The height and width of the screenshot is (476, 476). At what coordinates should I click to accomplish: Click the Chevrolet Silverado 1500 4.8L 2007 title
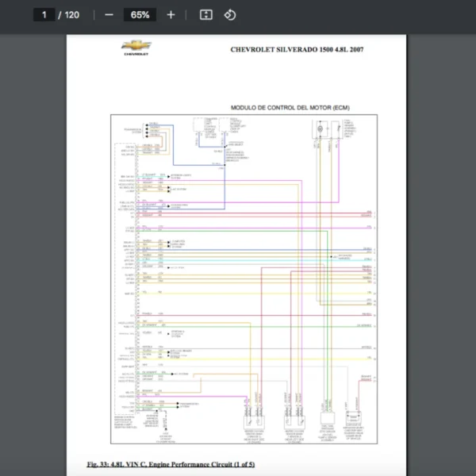pyautogui.click(x=297, y=49)
